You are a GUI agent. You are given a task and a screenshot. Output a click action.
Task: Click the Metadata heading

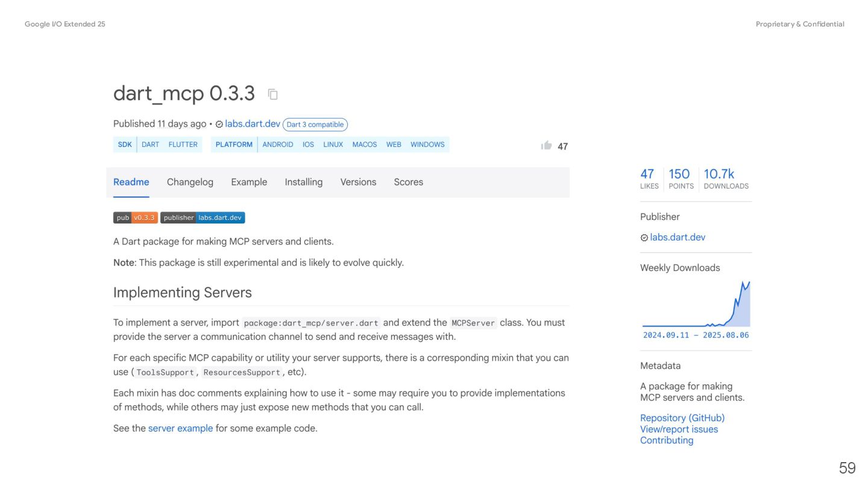point(660,366)
